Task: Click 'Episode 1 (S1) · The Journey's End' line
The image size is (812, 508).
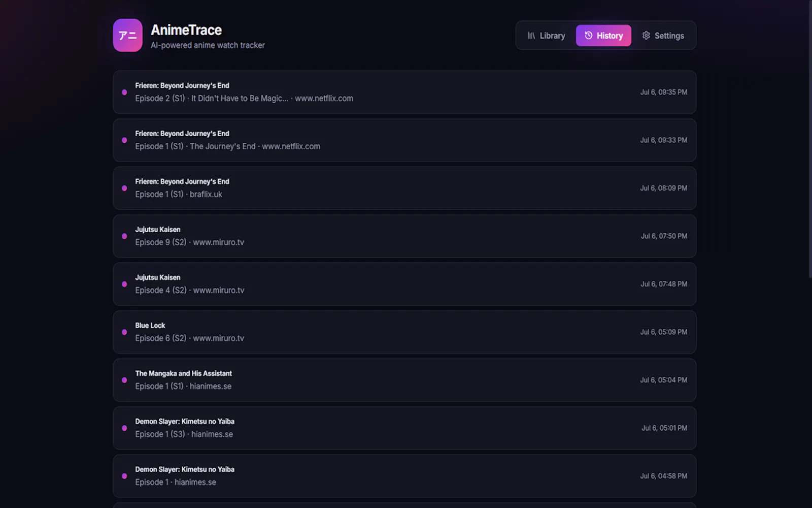Action: (x=227, y=146)
